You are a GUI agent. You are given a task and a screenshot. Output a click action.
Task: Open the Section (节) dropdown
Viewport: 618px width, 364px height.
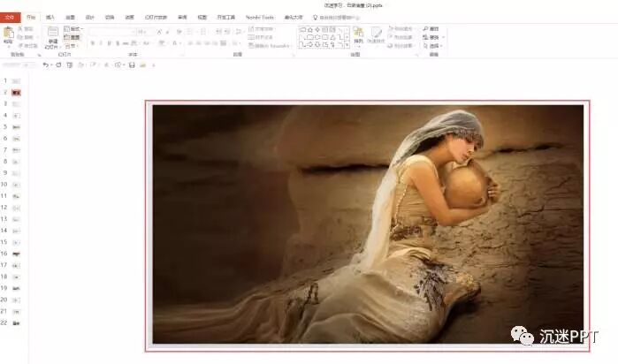pyautogui.click(x=72, y=46)
